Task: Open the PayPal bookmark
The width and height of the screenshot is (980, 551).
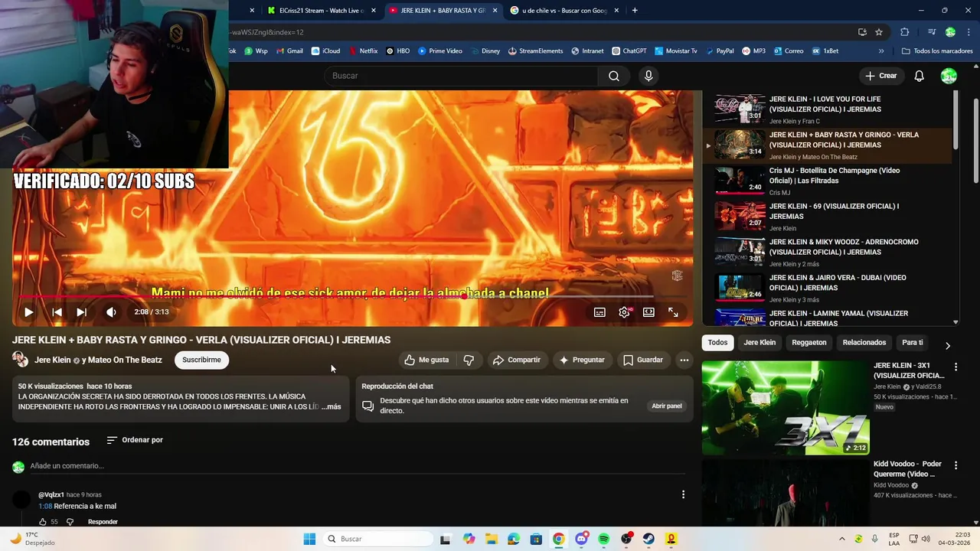Action: [x=718, y=51]
